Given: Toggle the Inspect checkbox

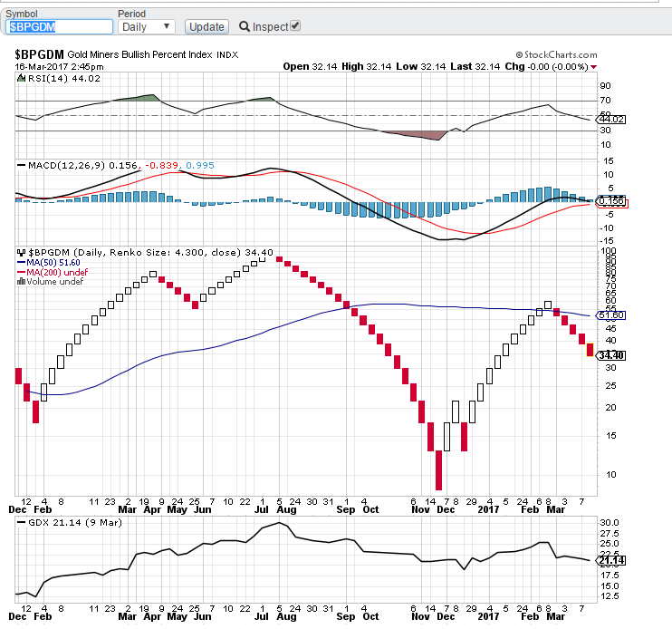Looking at the screenshot, I should [295, 26].
